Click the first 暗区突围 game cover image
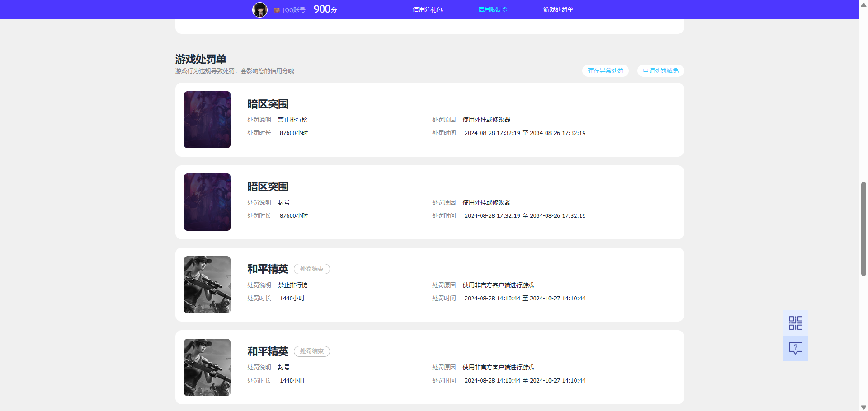Viewport: 868px width, 411px height. [207, 120]
